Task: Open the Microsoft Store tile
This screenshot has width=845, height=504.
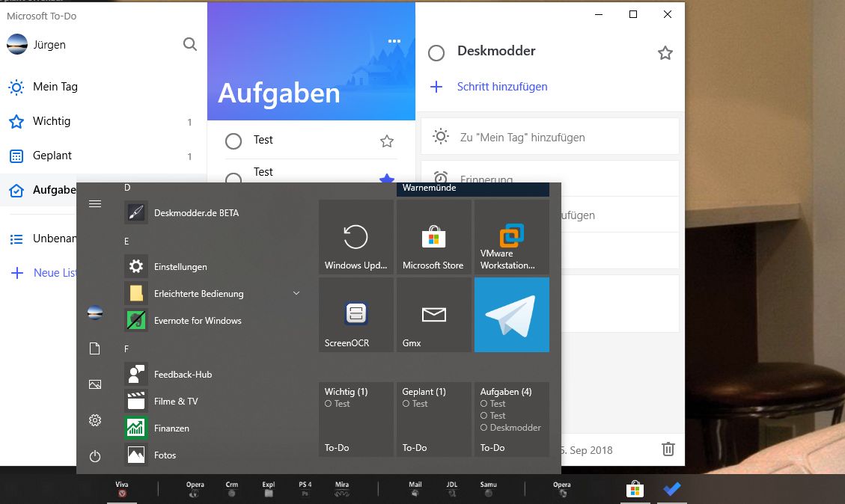Action: (x=434, y=238)
